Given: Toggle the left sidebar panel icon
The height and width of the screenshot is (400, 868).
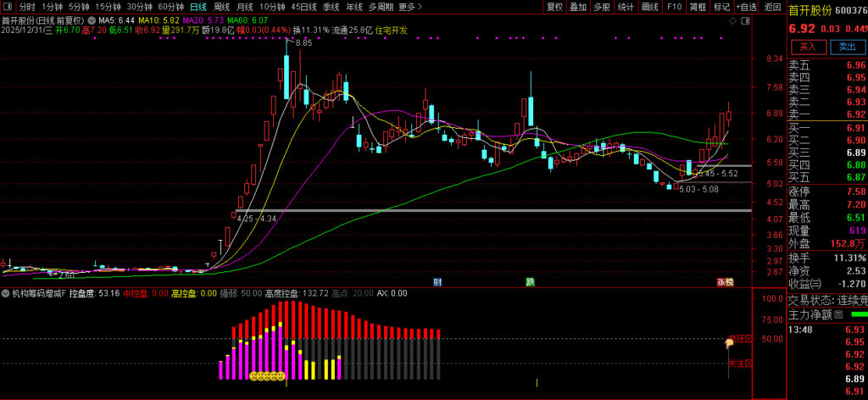Looking at the screenshot, I should point(8,7).
